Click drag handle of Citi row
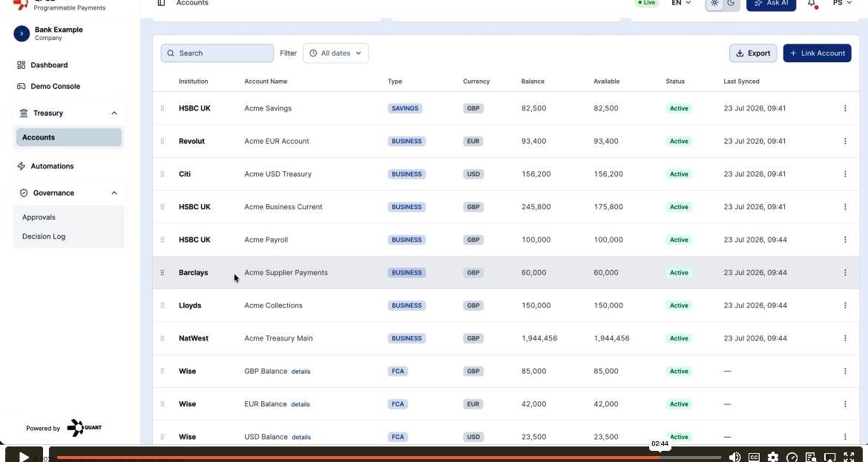868x462 pixels. [x=162, y=174]
